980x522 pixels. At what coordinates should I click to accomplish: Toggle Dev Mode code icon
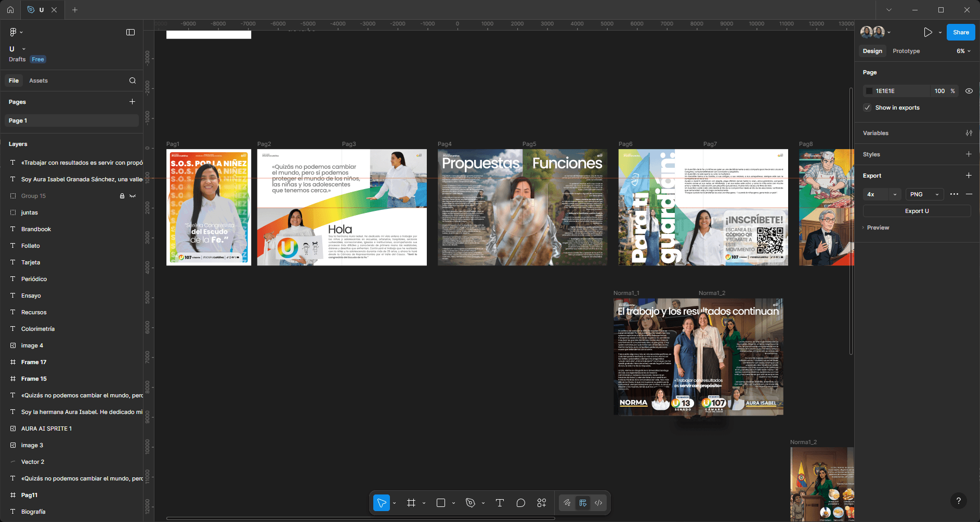tap(598, 503)
